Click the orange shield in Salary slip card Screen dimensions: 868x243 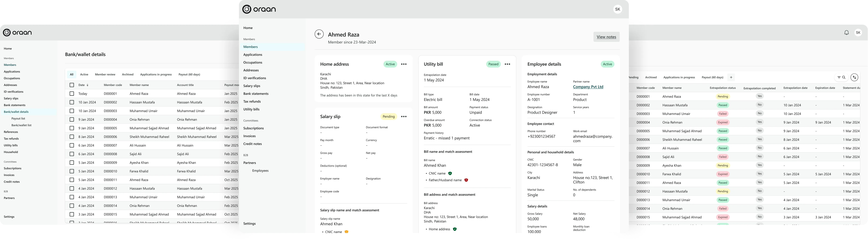[x=346, y=232]
